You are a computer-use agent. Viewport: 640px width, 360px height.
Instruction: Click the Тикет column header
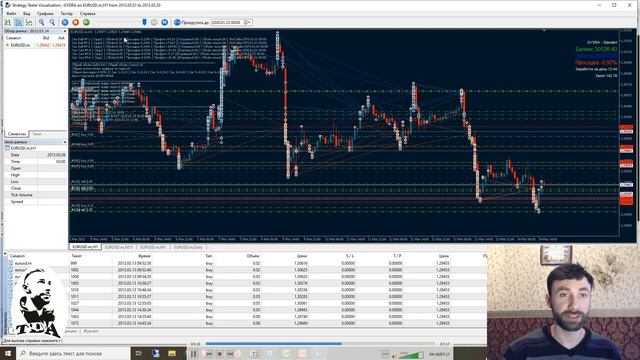(x=77, y=256)
